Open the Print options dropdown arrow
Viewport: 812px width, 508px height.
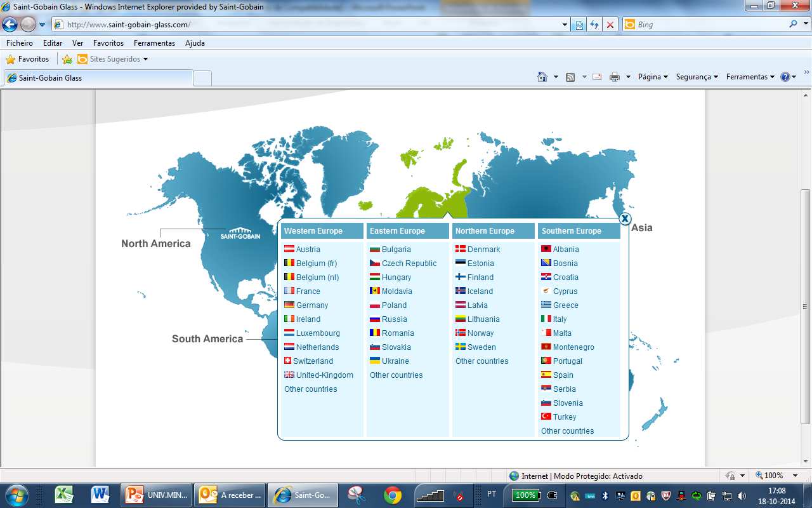[628, 77]
